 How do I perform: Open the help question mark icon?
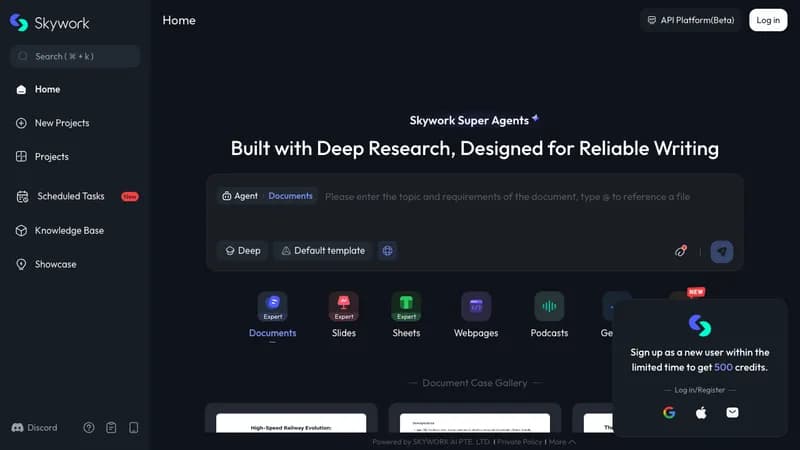point(89,428)
